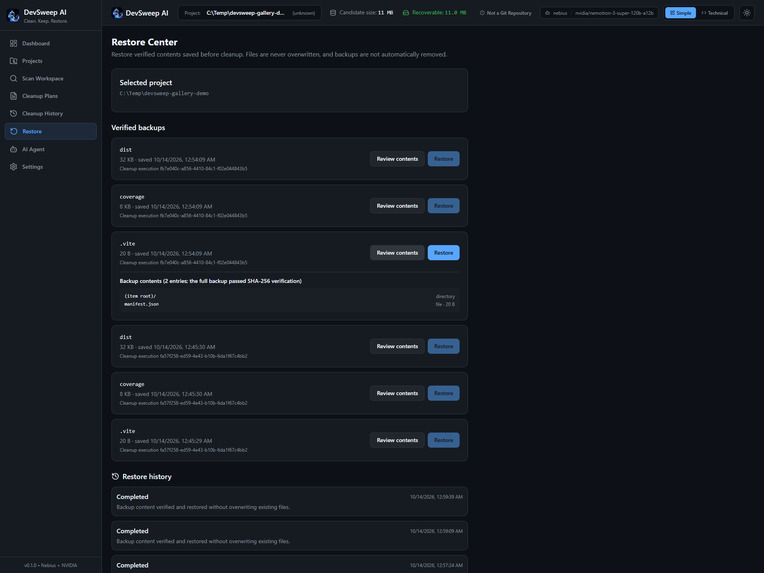Click the Restore Center heading
Viewport: 764px width, 573px height.
[x=144, y=42]
